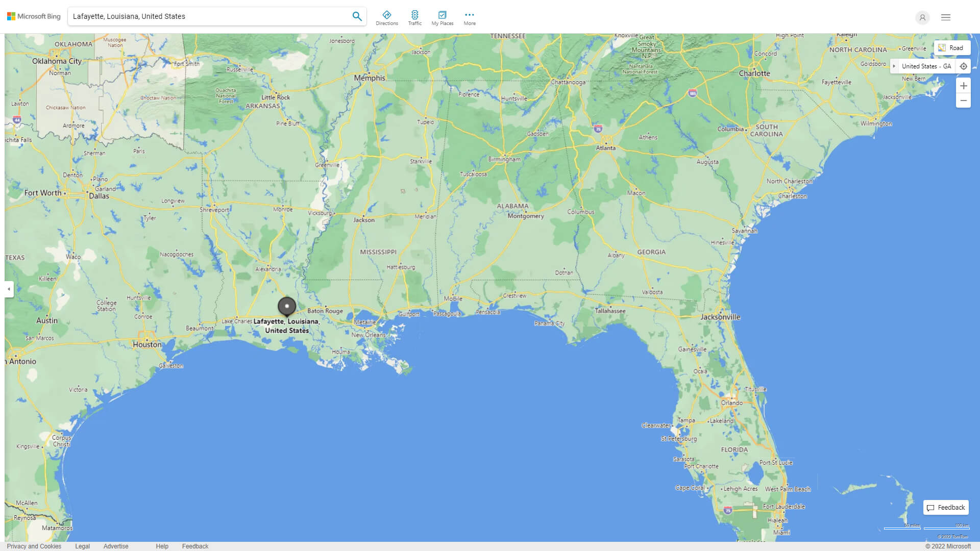Click the search magnifier icon
This screenshot has height=551, width=980.
357,16
